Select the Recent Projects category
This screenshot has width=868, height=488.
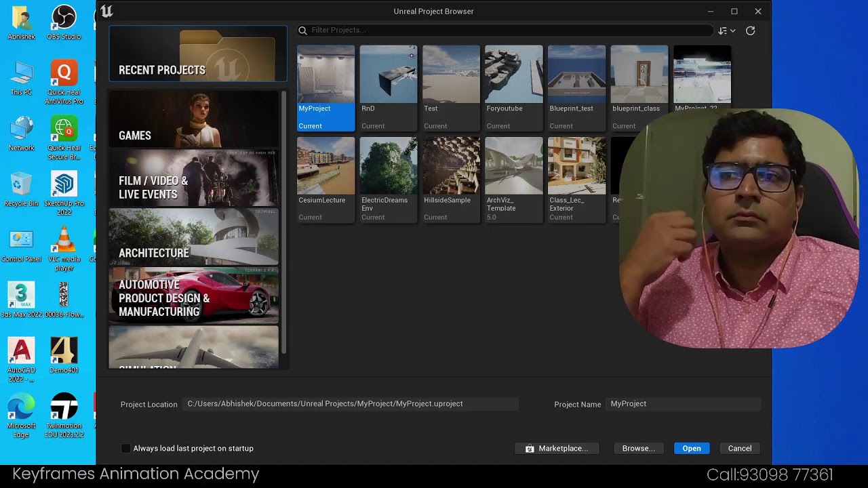point(198,54)
